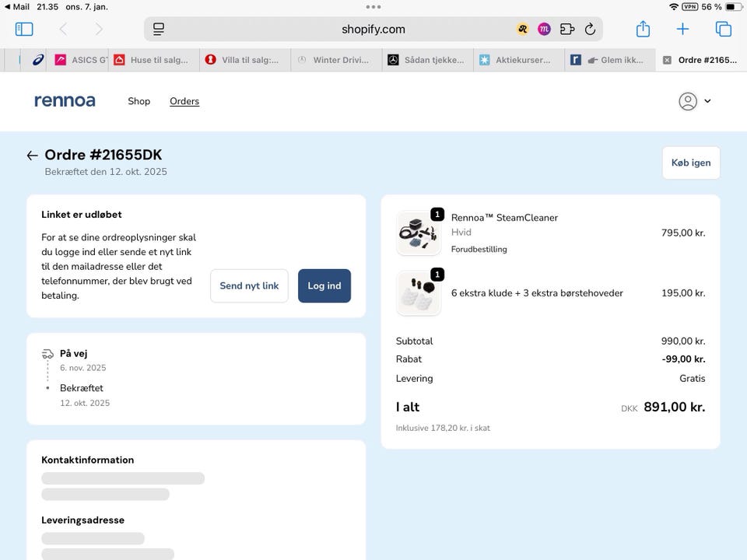Open the Share sheet icon
747x560 pixels.
pos(644,29)
